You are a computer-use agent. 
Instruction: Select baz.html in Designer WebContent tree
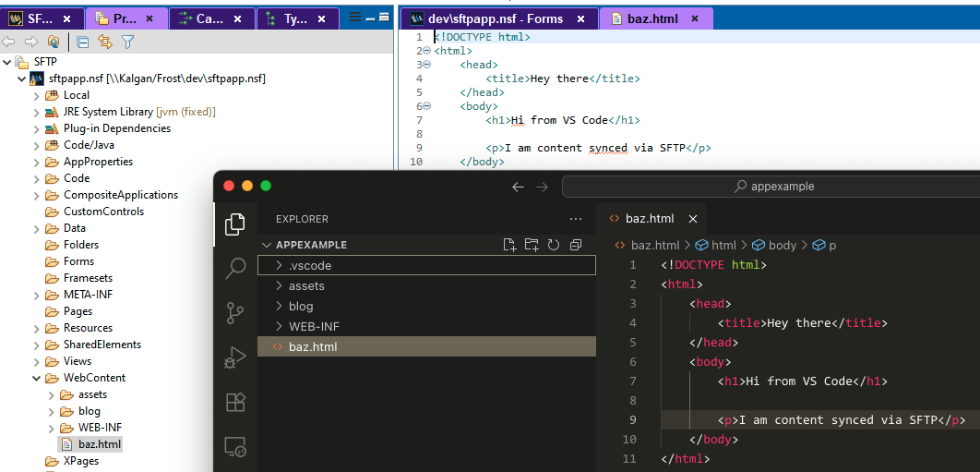point(99,444)
